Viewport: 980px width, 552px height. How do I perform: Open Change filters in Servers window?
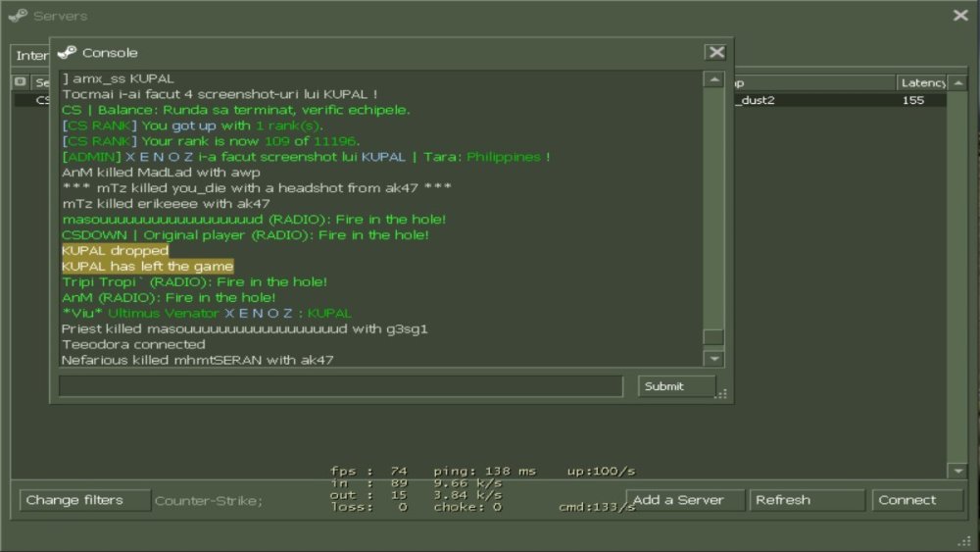(85, 500)
